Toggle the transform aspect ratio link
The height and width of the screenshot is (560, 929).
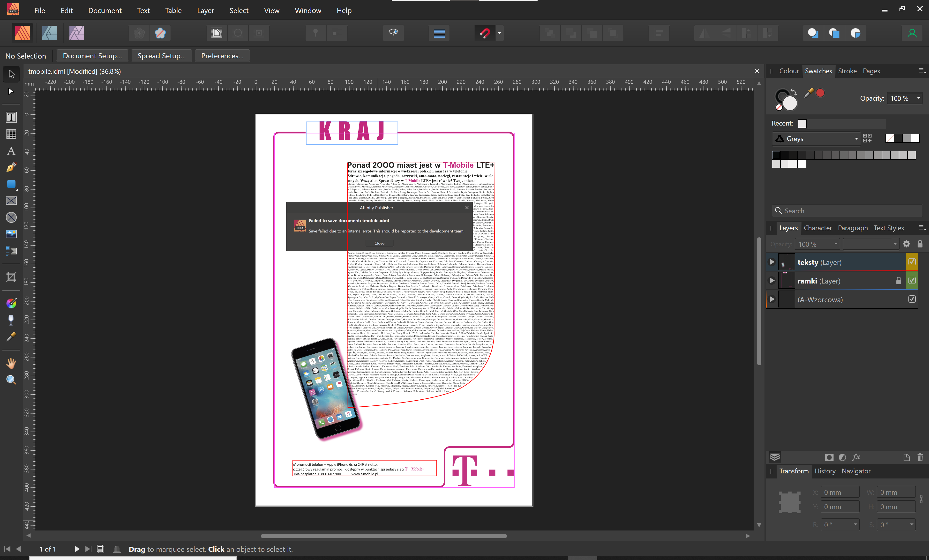coord(921,499)
